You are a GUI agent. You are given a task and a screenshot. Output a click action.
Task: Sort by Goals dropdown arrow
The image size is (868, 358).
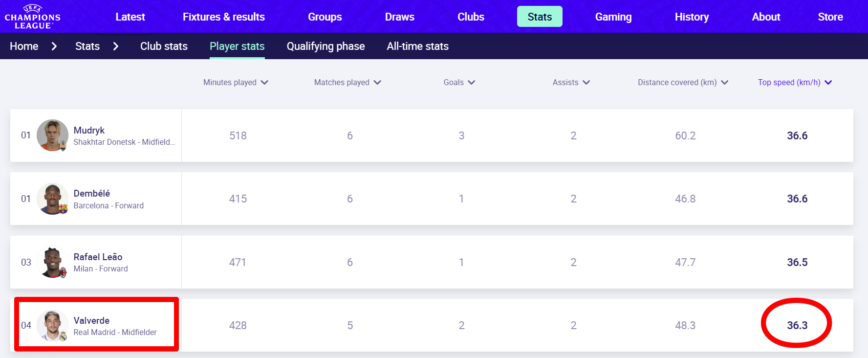472,82
